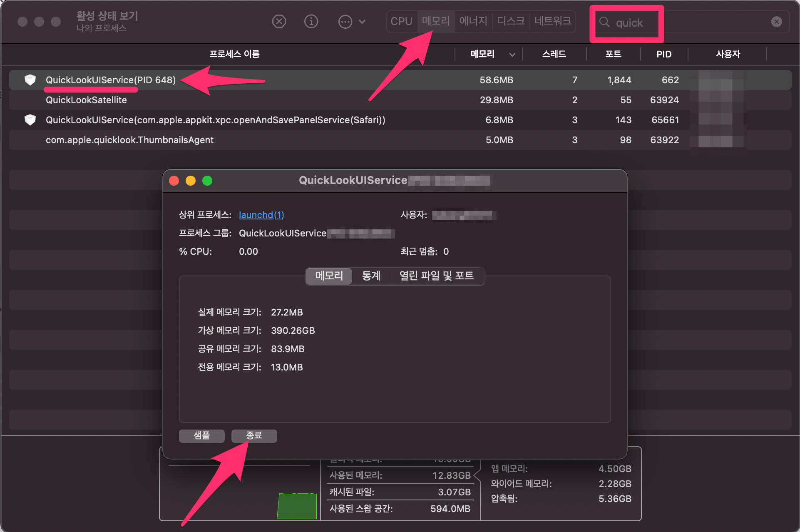Click the stop process X icon
The image size is (800, 532).
coord(279,21)
